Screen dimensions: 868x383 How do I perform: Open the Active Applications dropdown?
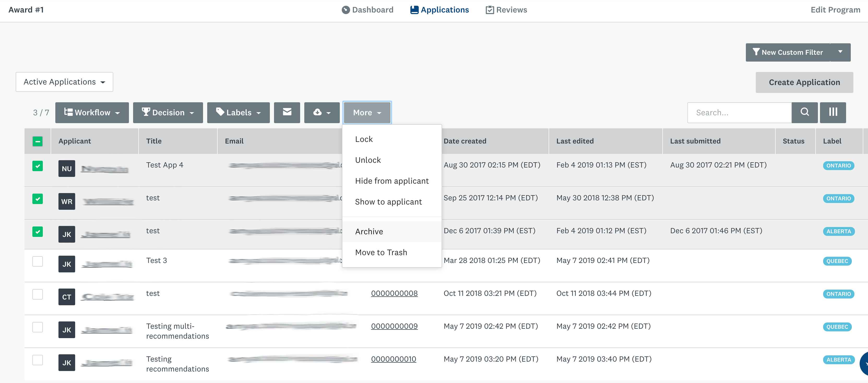point(64,82)
